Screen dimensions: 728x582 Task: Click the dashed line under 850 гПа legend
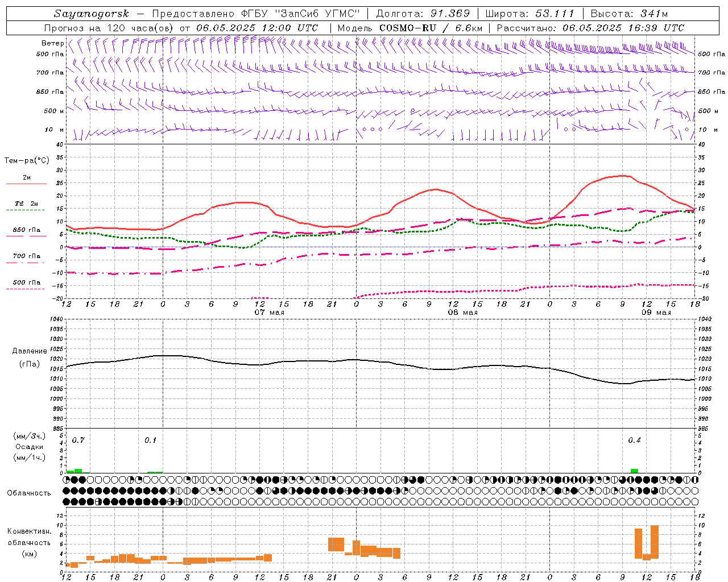[x=26, y=236]
